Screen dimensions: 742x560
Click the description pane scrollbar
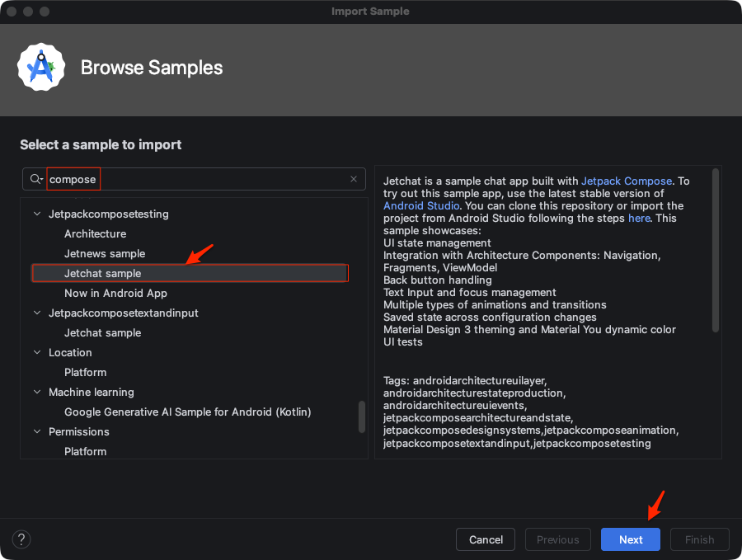pos(716,251)
